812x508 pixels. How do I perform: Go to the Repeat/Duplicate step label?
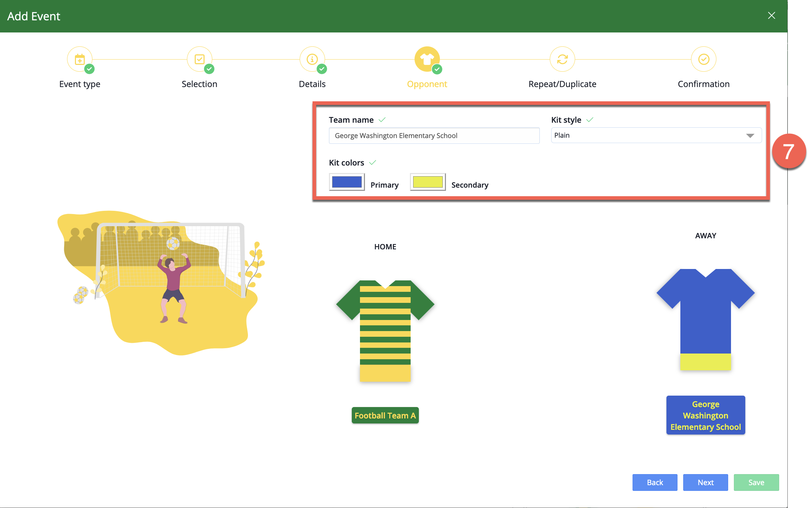[x=562, y=84]
